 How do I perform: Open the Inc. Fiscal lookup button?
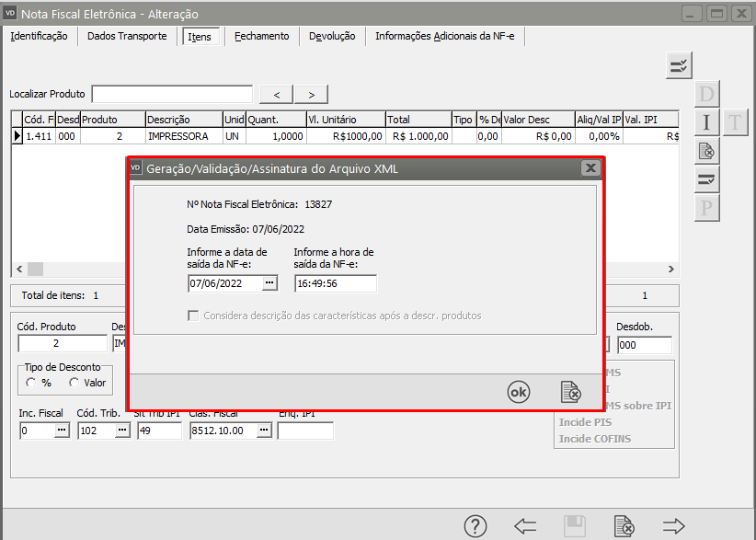61,431
